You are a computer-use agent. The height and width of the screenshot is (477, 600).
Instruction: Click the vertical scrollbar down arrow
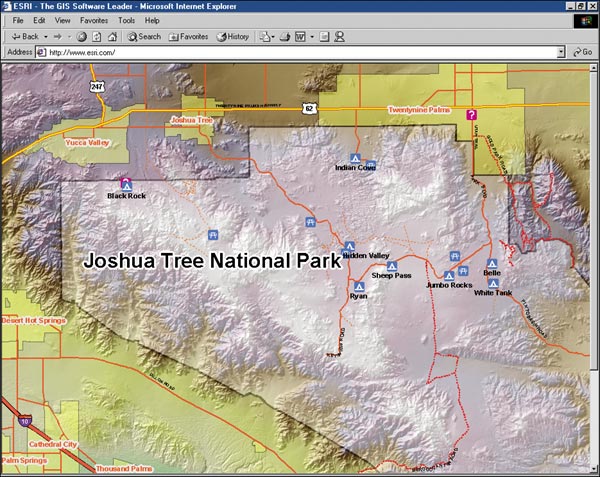tap(593, 468)
